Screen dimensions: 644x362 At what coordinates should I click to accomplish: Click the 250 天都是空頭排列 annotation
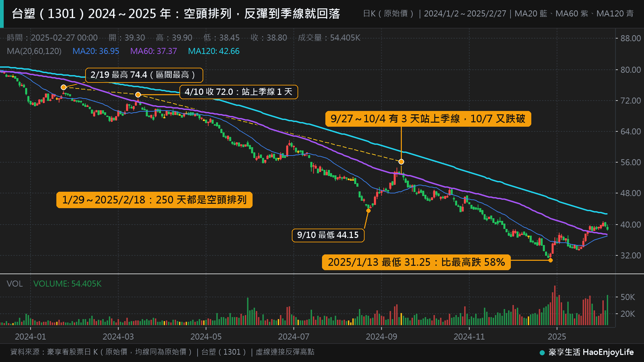[154, 200]
